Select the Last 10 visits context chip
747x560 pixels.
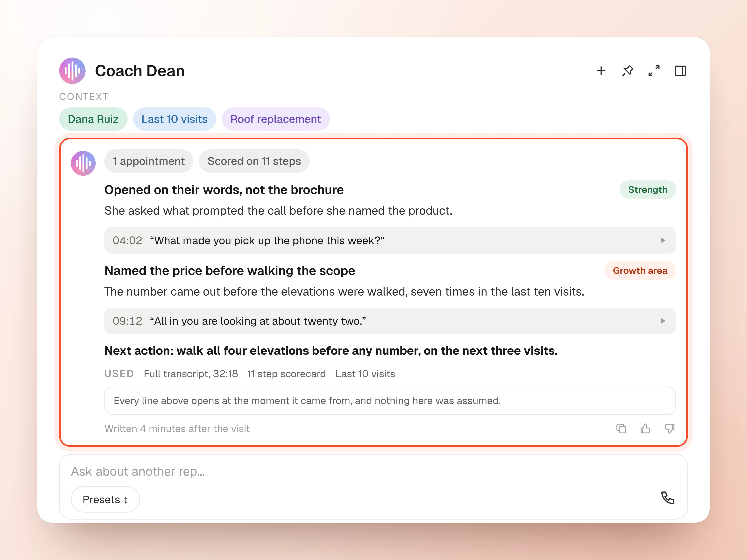coord(175,119)
